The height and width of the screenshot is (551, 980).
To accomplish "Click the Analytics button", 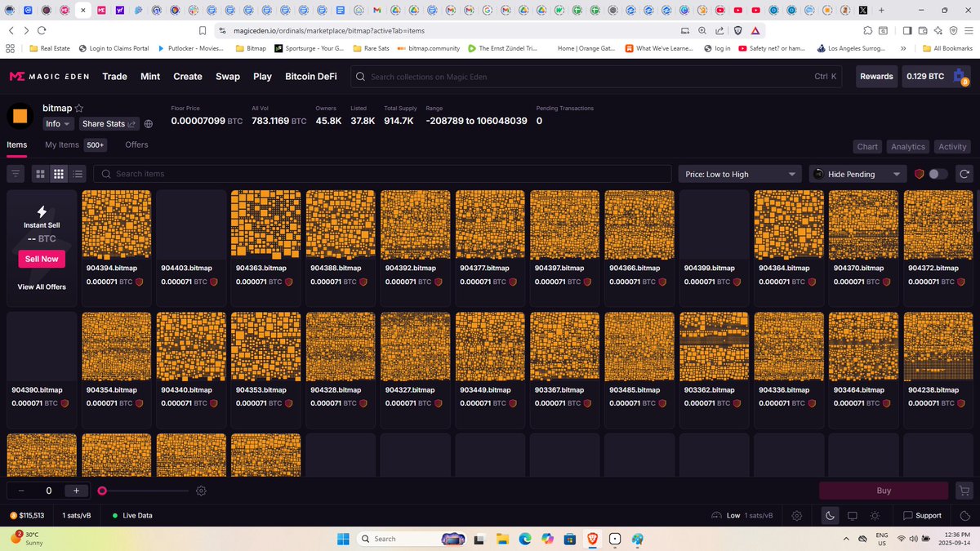I will pyautogui.click(x=908, y=147).
